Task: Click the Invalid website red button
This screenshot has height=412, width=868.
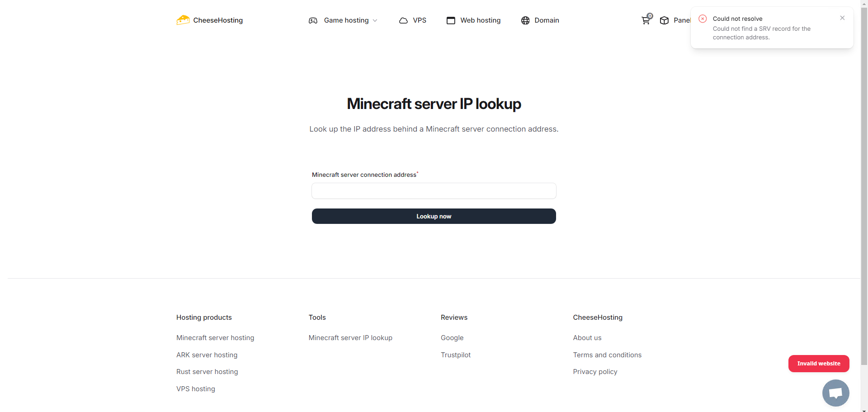Action: click(x=818, y=364)
